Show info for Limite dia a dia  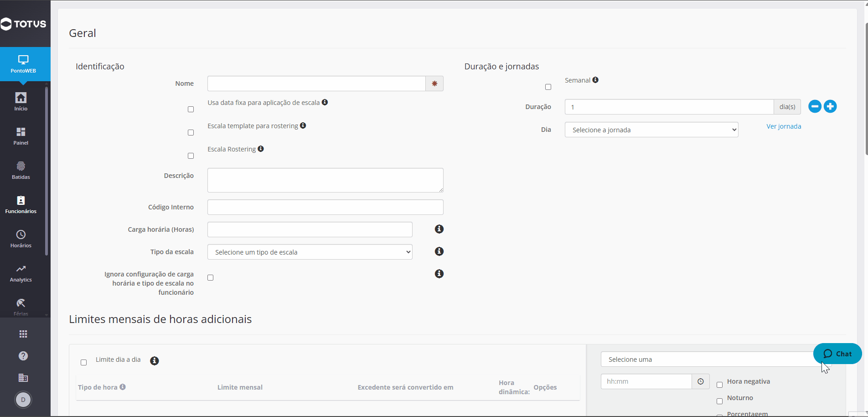click(155, 361)
